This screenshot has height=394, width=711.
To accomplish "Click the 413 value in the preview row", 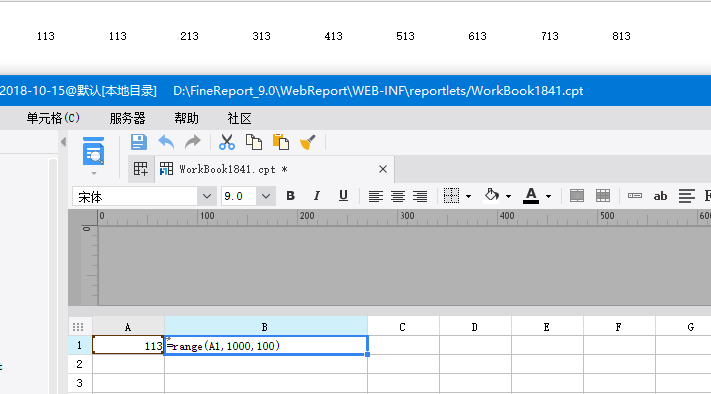I will [x=333, y=36].
